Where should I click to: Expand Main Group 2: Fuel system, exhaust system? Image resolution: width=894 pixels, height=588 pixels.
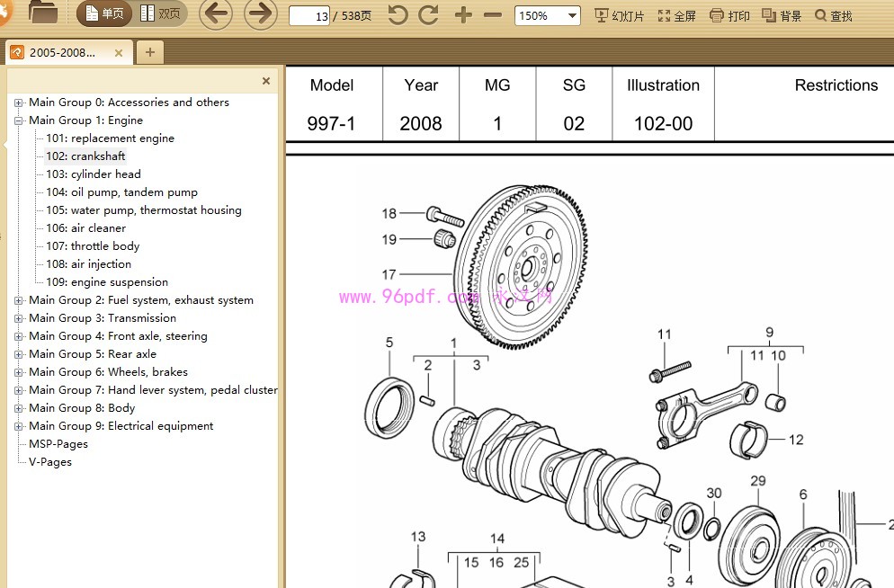coord(18,301)
